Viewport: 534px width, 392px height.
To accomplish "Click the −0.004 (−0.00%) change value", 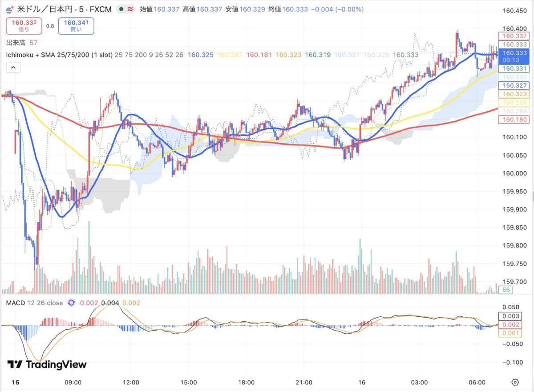I will 337,9.
